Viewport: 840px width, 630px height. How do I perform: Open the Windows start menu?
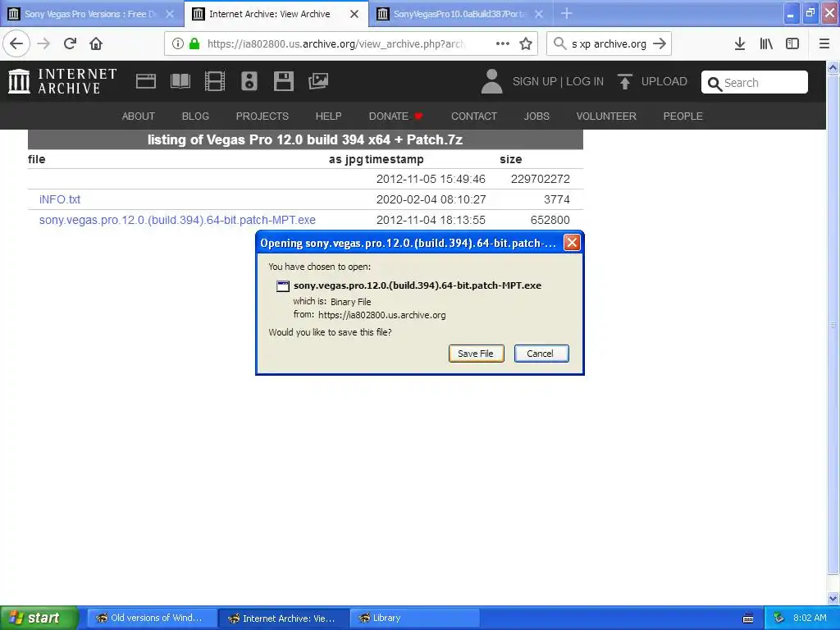39,619
